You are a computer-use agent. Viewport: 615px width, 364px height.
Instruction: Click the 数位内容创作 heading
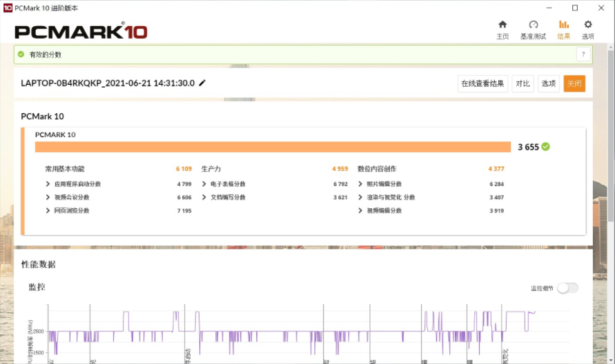(377, 169)
